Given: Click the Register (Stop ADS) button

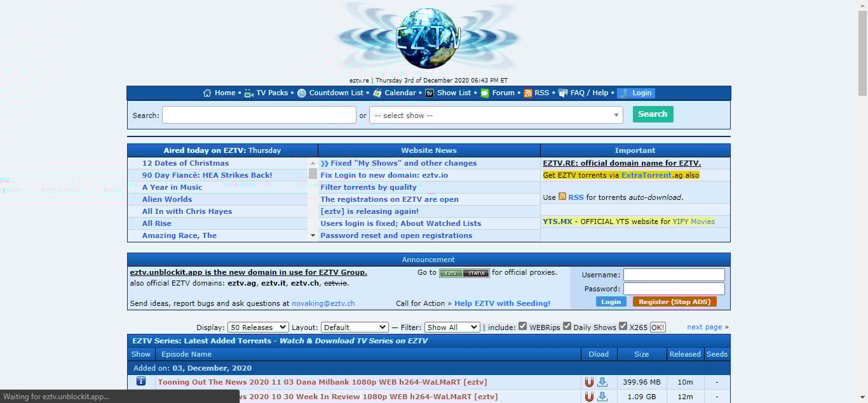Looking at the screenshot, I should coord(674,302).
